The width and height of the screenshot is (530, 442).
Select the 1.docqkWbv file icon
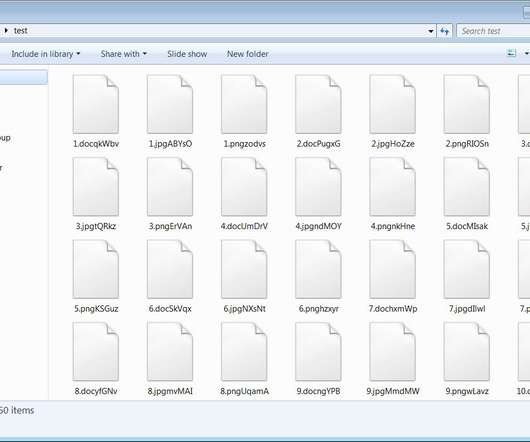tap(96, 104)
